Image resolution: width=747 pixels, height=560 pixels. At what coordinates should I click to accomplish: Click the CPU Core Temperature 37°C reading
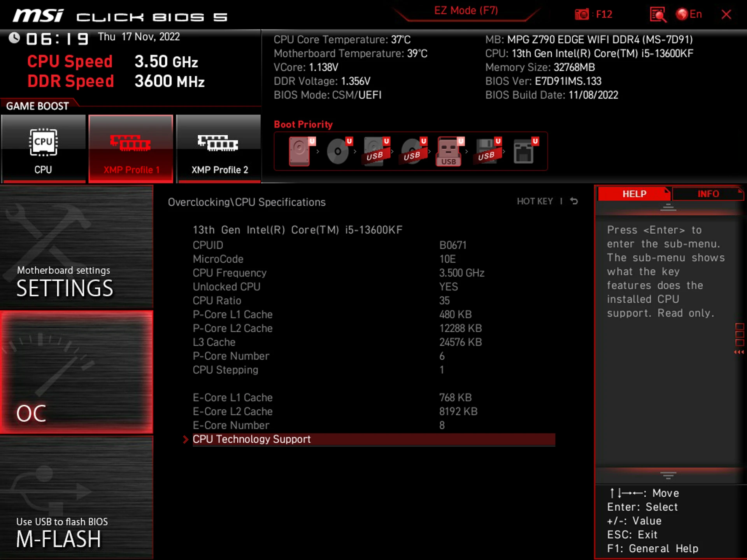[x=342, y=40]
